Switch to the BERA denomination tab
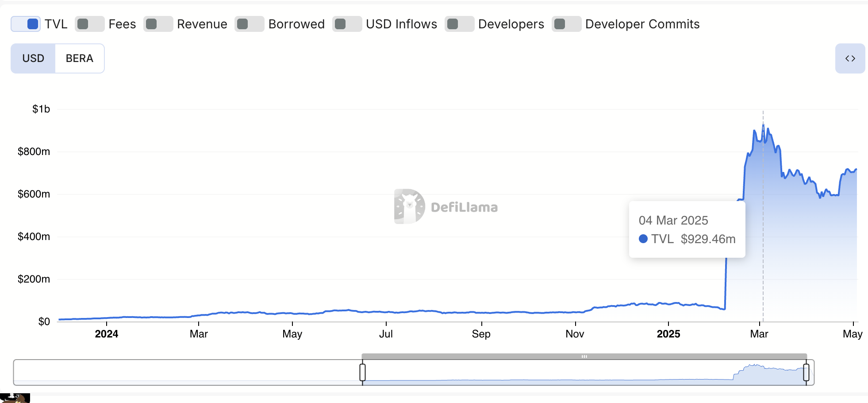The height and width of the screenshot is (403, 868). pyautogui.click(x=80, y=58)
